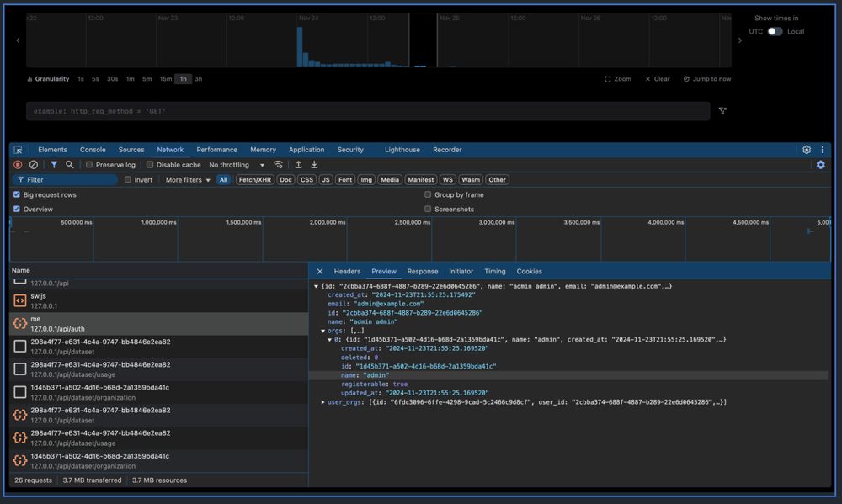Open the No throttling dropdown

coord(237,165)
